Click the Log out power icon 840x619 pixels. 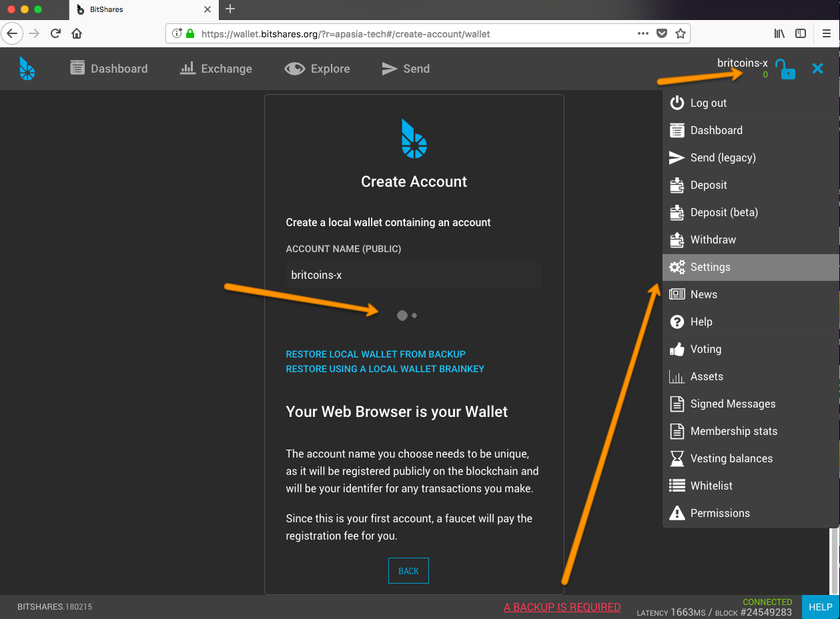pyautogui.click(x=677, y=103)
